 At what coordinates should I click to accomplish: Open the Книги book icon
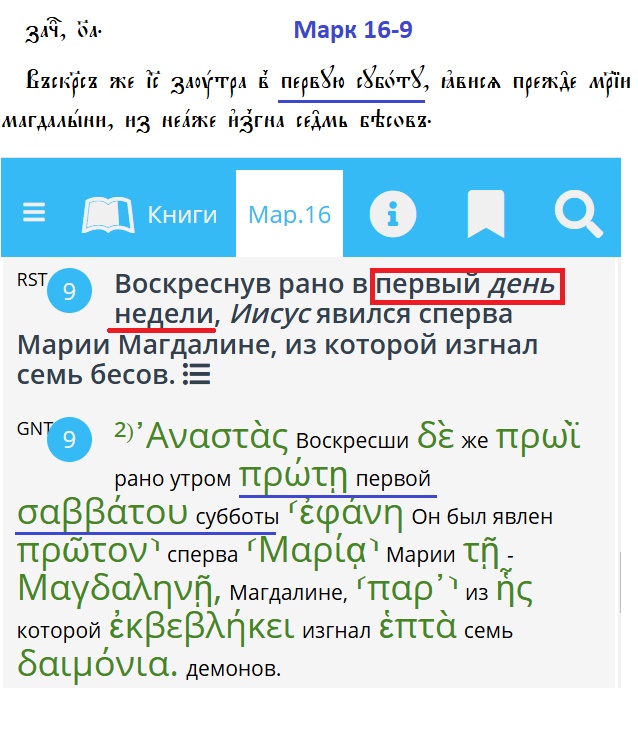[108, 215]
